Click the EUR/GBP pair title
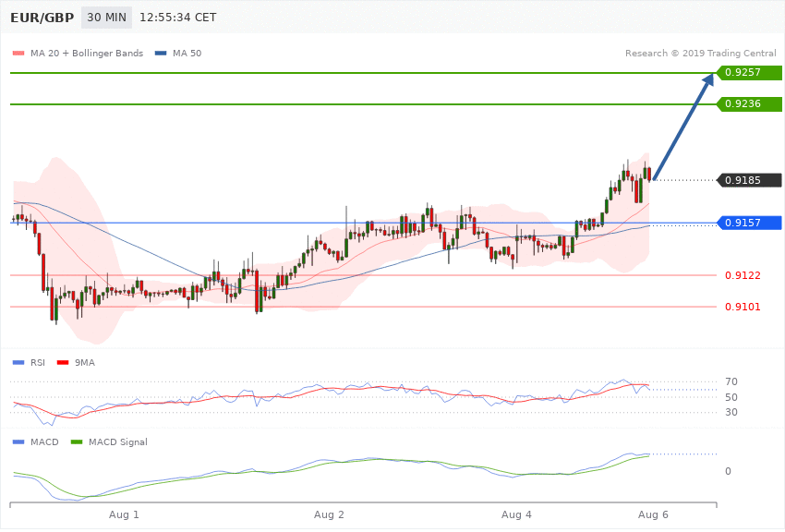The height and width of the screenshot is (532, 785). click(x=42, y=18)
